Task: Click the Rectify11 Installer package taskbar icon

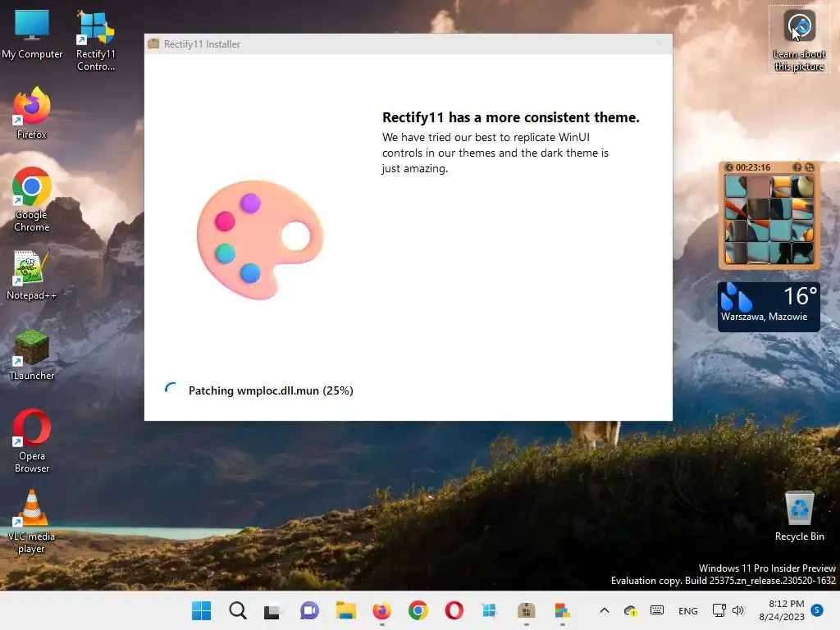Action: [526, 610]
